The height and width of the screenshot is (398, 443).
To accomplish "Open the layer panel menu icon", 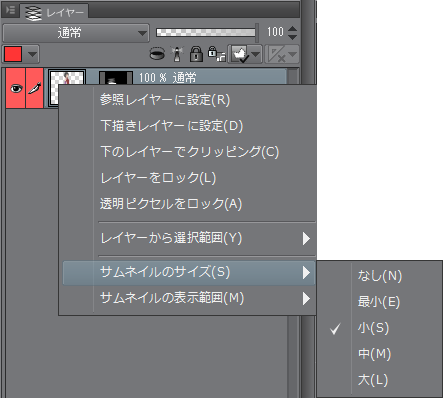I will (x=10, y=10).
